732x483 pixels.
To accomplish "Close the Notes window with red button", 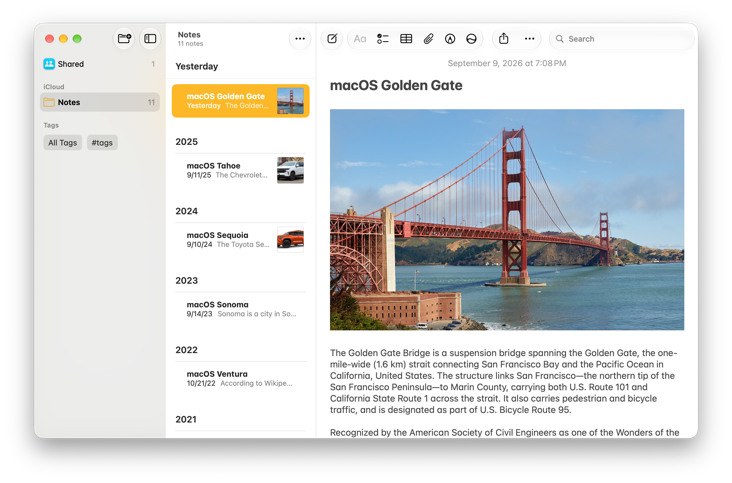I will (49, 39).
